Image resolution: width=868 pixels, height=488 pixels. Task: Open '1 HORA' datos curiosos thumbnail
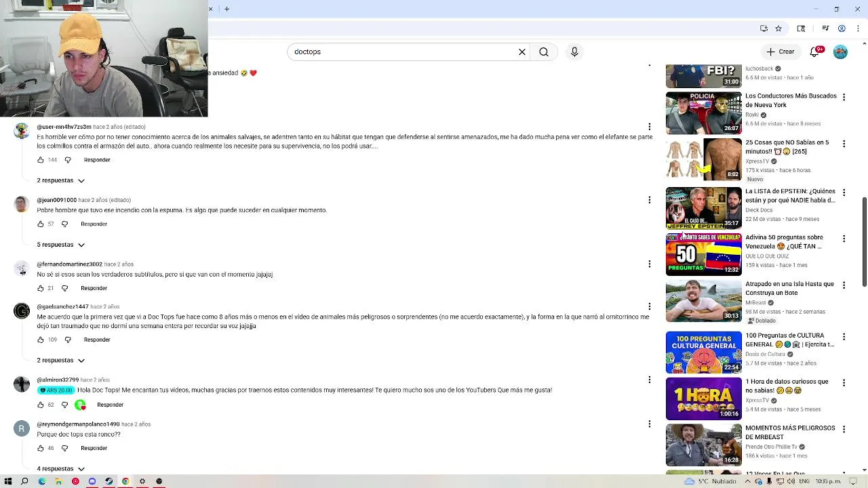704,399
